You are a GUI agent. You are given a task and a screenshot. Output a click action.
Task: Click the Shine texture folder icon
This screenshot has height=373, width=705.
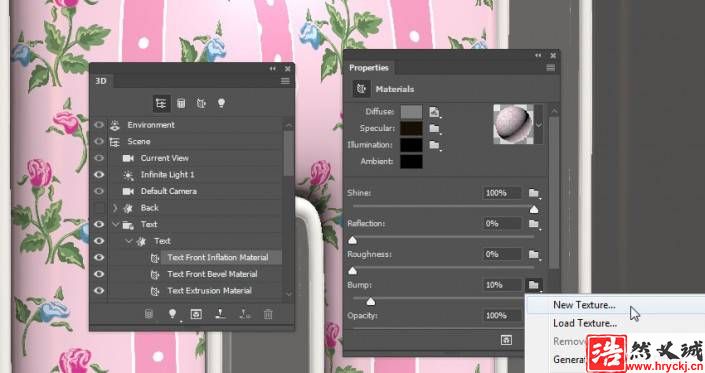534,193
